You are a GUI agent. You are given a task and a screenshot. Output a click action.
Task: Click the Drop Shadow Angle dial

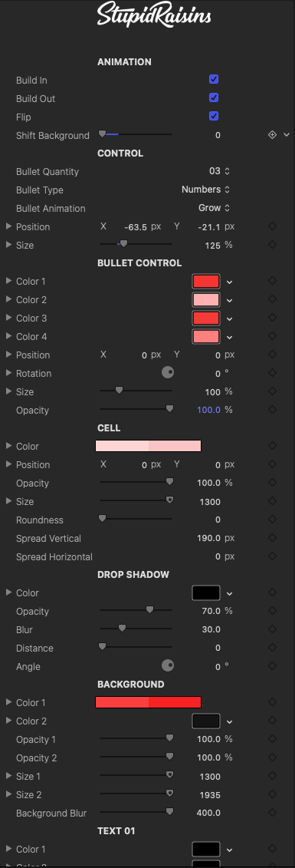168,665
